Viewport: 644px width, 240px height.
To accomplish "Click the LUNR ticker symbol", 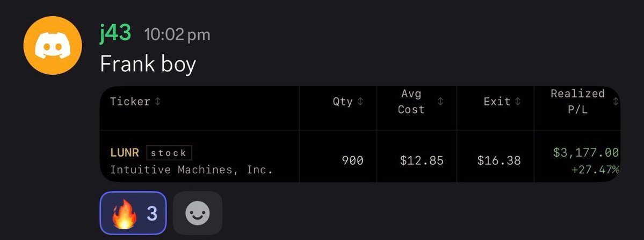I will pos(125,153).
